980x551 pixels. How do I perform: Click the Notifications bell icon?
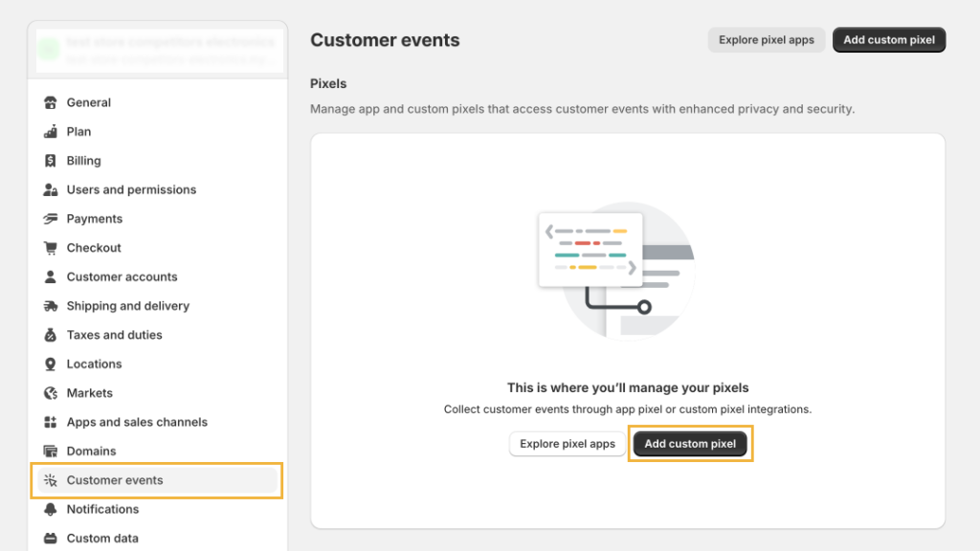[x=51, y=509]
